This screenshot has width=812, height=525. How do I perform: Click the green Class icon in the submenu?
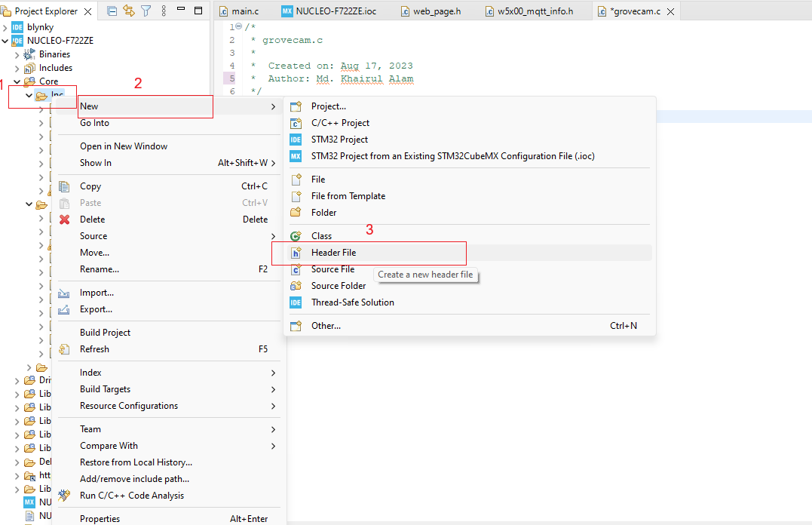pyautogui.click(x=296, y=236)
